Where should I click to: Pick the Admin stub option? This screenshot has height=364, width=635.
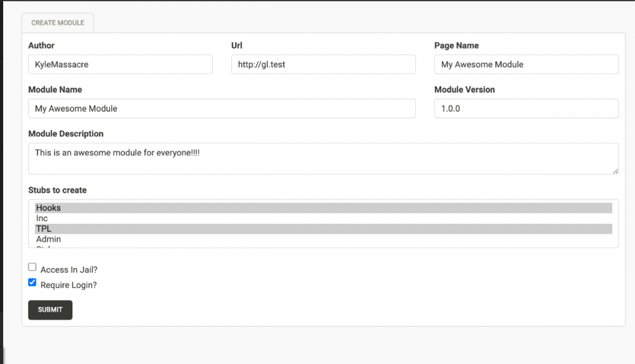pyautogui.click(x=323, y=239)
